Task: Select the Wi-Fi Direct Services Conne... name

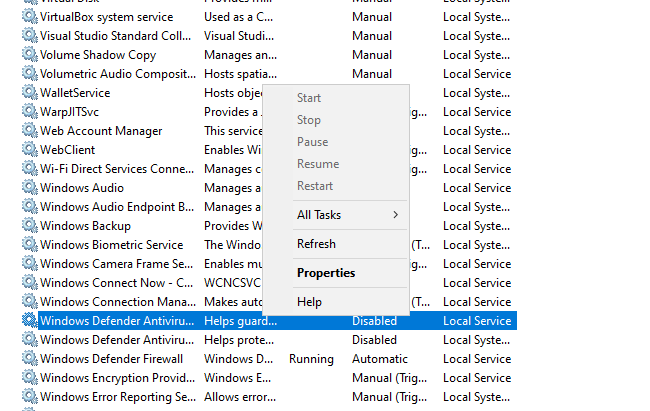Action: point(117,169)
